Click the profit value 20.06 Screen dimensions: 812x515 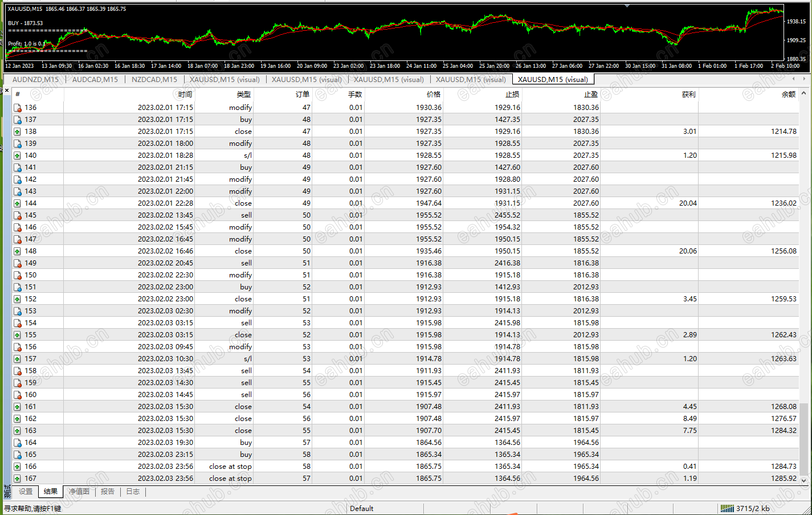[x=688, y=251]
